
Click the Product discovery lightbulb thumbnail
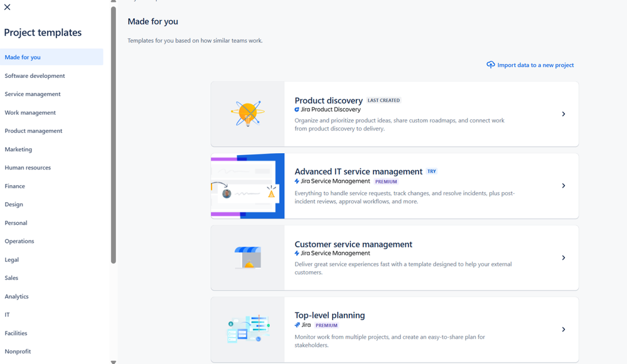pos(248,114)
